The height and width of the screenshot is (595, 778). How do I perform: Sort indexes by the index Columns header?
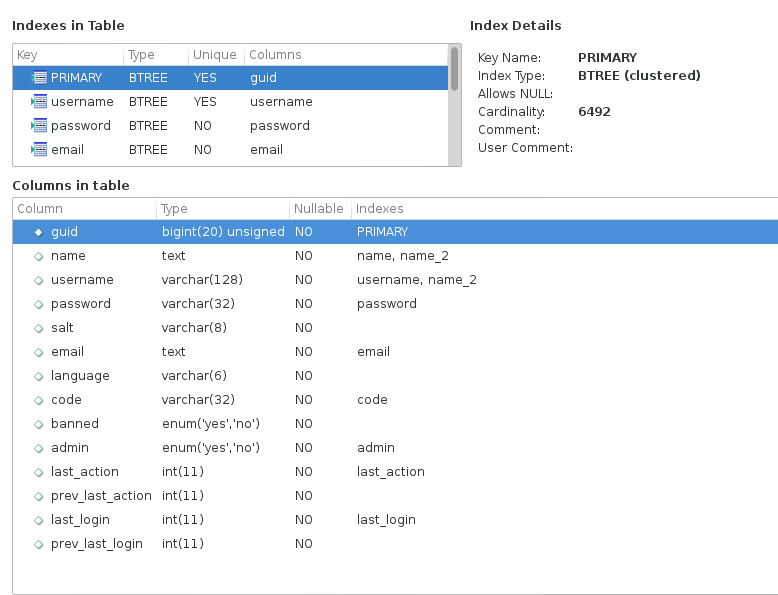coord(346,55)
